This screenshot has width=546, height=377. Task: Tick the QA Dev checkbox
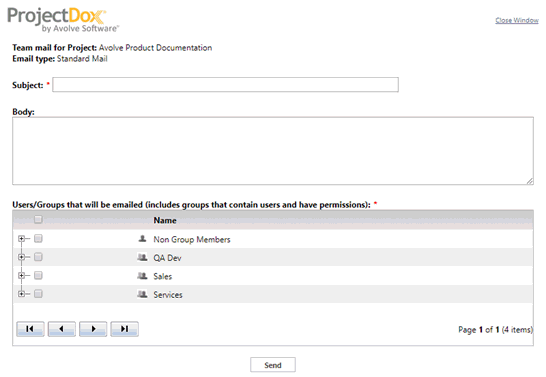tap(38, 257)
